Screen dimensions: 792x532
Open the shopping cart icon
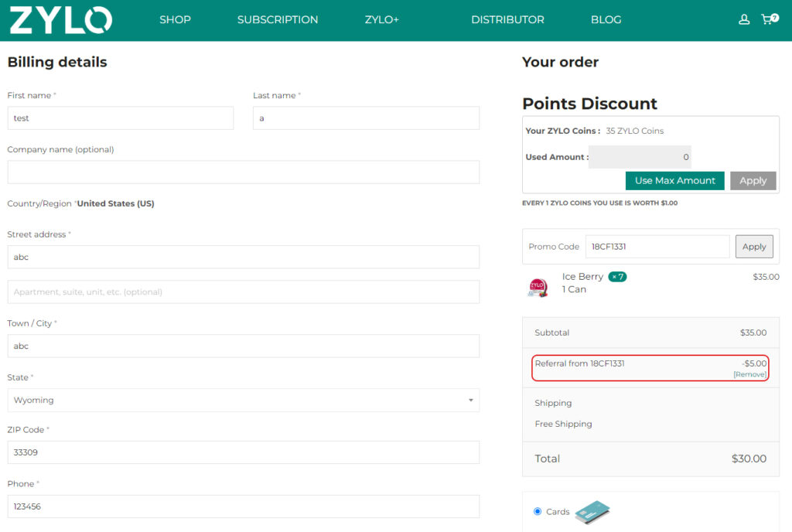pyautogui.click(x=768, y=19)
